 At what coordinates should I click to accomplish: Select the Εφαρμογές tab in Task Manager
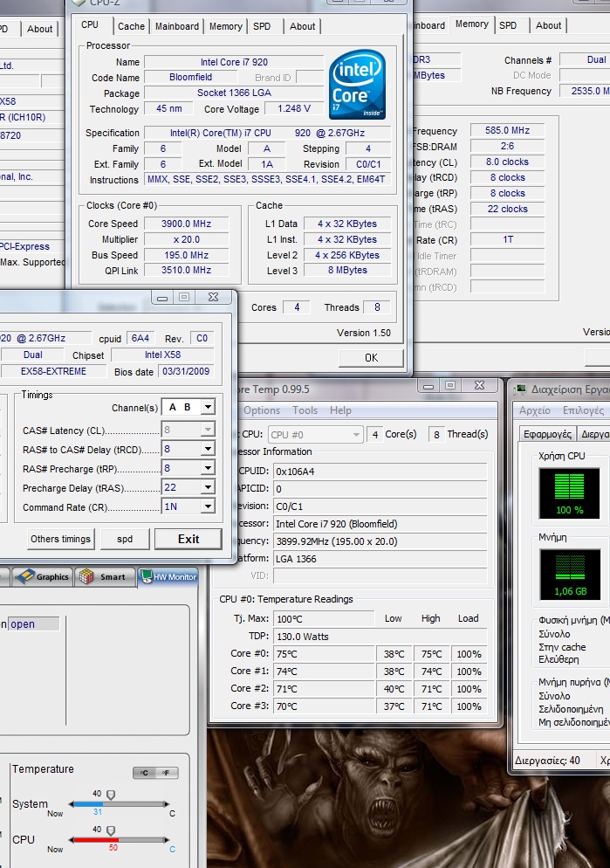click(x=547, y=434)
